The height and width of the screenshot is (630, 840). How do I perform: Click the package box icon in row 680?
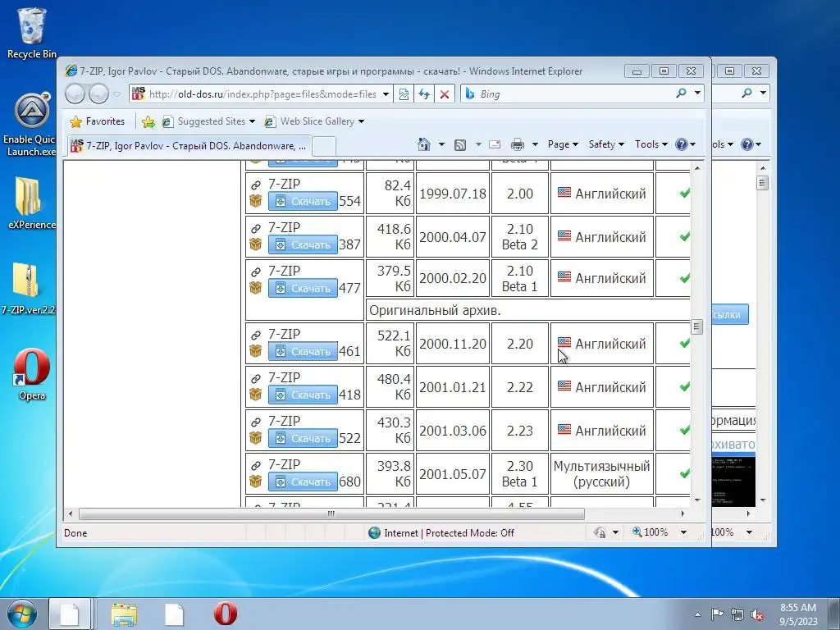coord(256,482)
